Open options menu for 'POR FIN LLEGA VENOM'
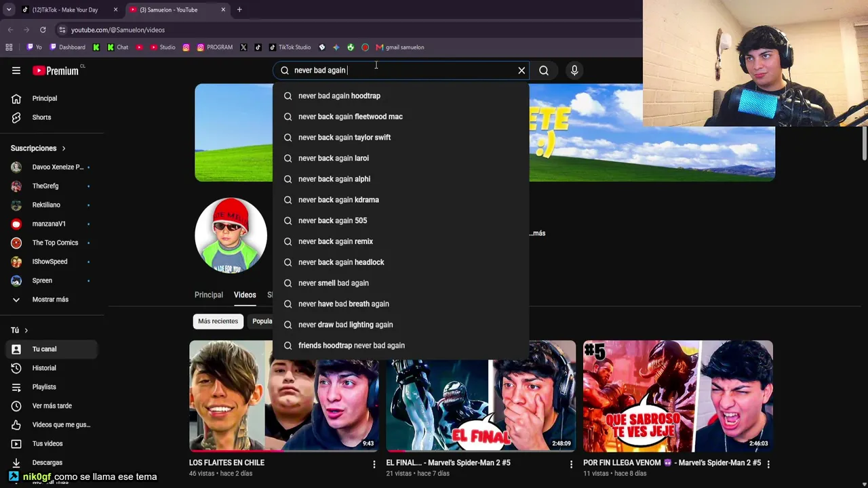The image size is (868, 488). click(768, 464)
